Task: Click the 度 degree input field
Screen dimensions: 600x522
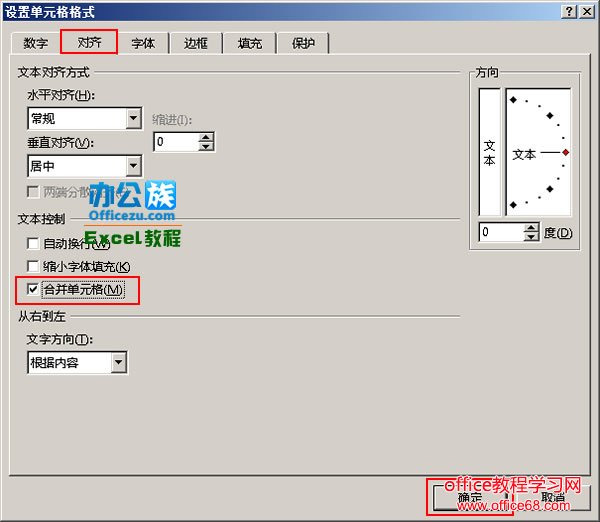Action: (x=501, y=232)
